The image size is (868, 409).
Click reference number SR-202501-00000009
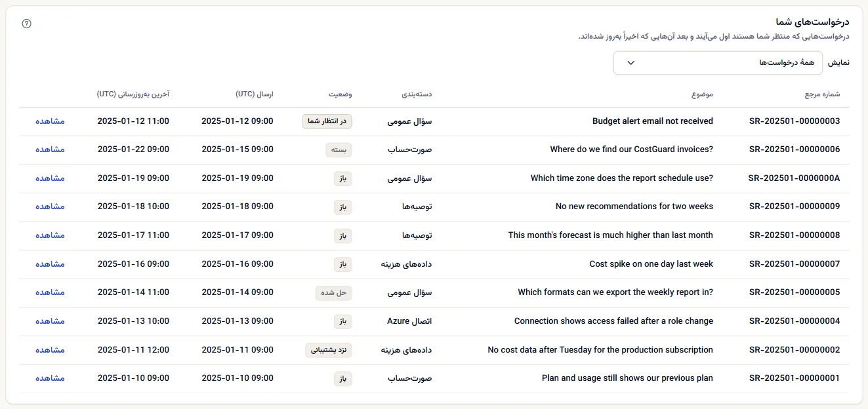[x=795, y=206]
